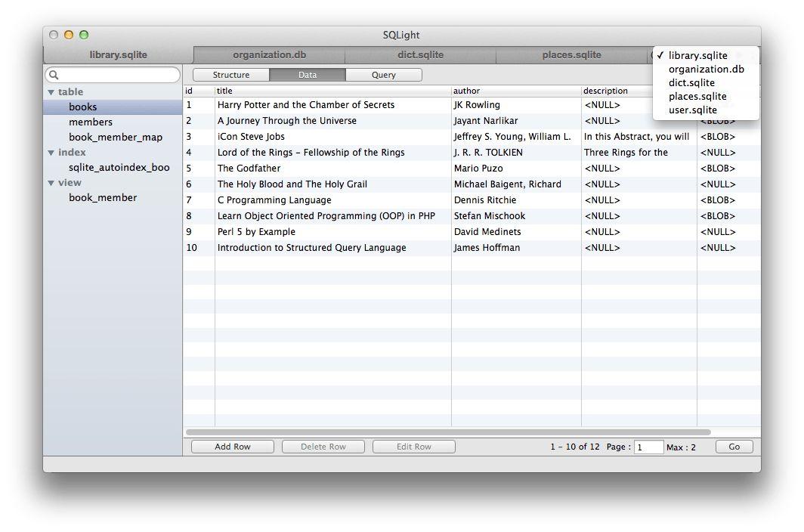Pick organization.db in the popup menu
Image resolution: width=804 pixels, height=532 pixels.
tap(706, 69)
